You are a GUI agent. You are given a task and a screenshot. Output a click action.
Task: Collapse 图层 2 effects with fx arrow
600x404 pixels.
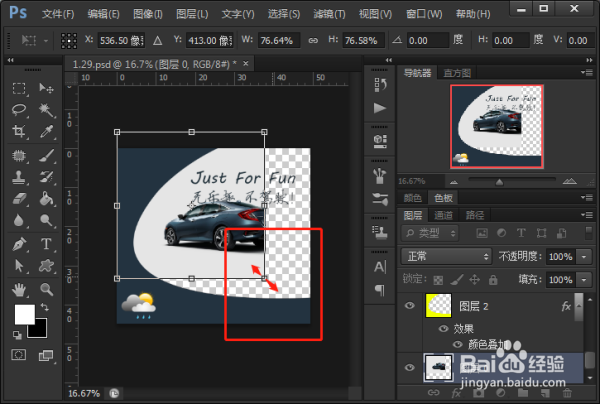pyautogui.click(x=579, y=306)
